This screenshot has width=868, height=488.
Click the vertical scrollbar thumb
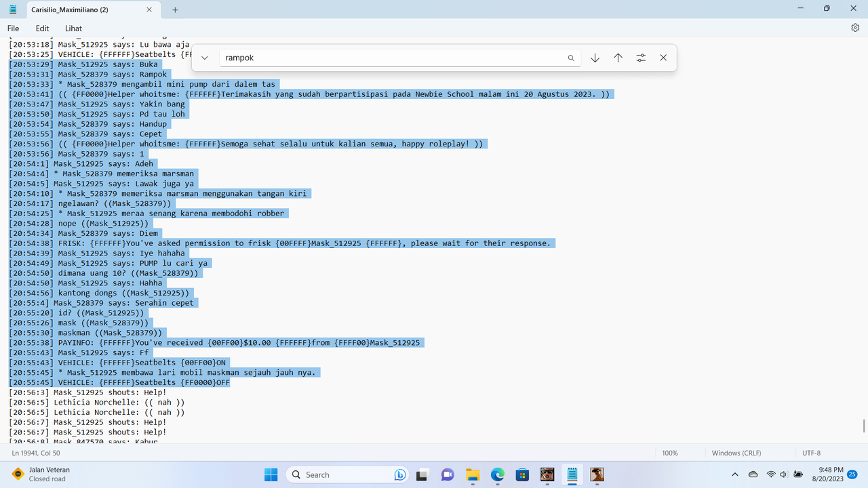863,426
